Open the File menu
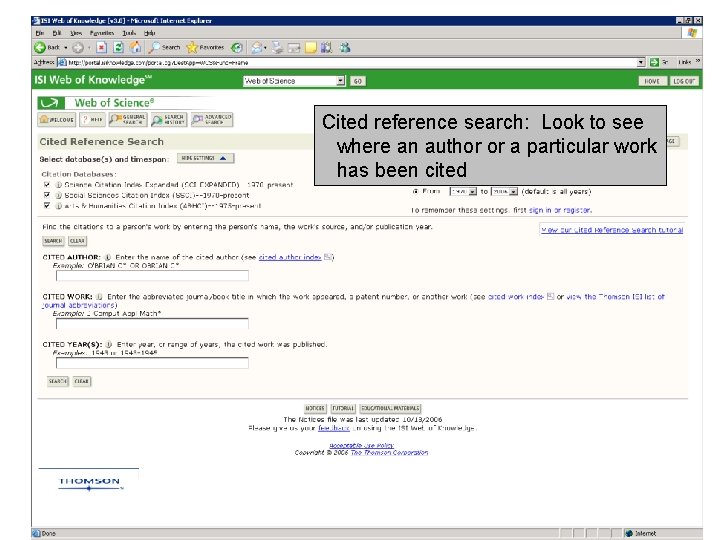 click(x=40, y=33)
